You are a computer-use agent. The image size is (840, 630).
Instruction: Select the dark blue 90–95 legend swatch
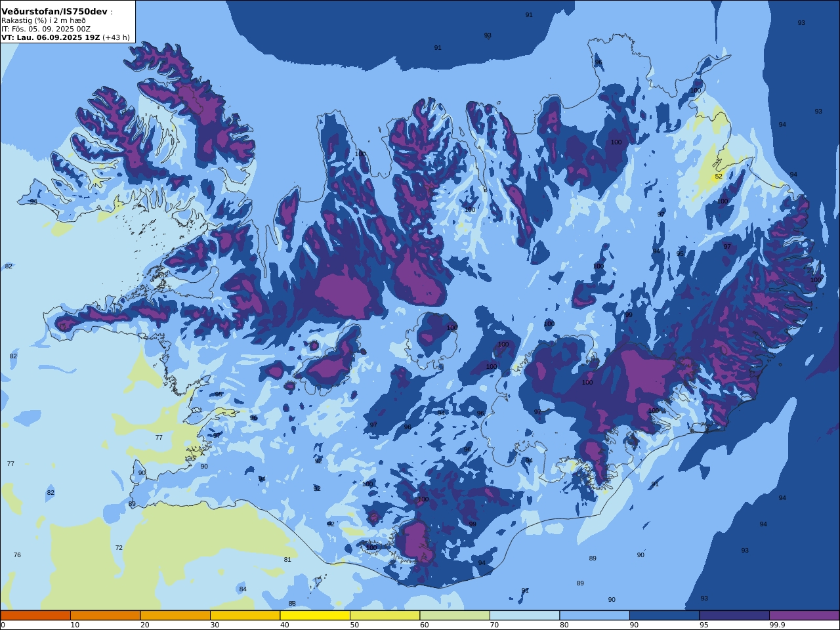pos(664,616)
